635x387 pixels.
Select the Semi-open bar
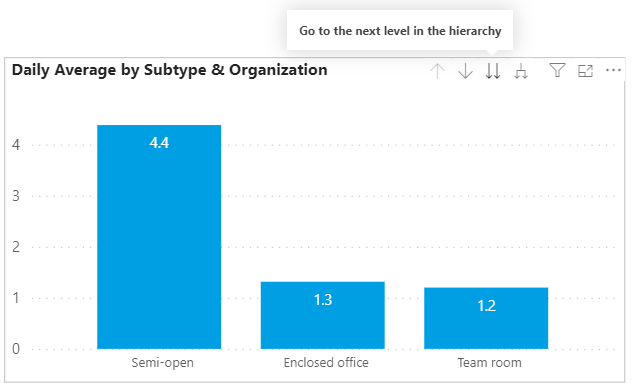tap(159, 237)
